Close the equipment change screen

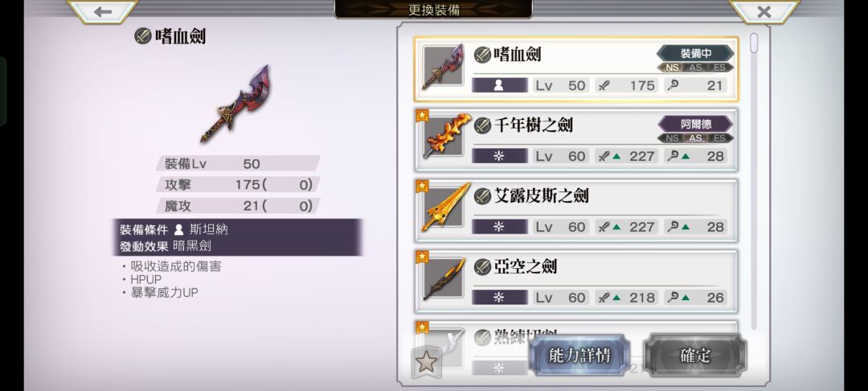point(764,11)
